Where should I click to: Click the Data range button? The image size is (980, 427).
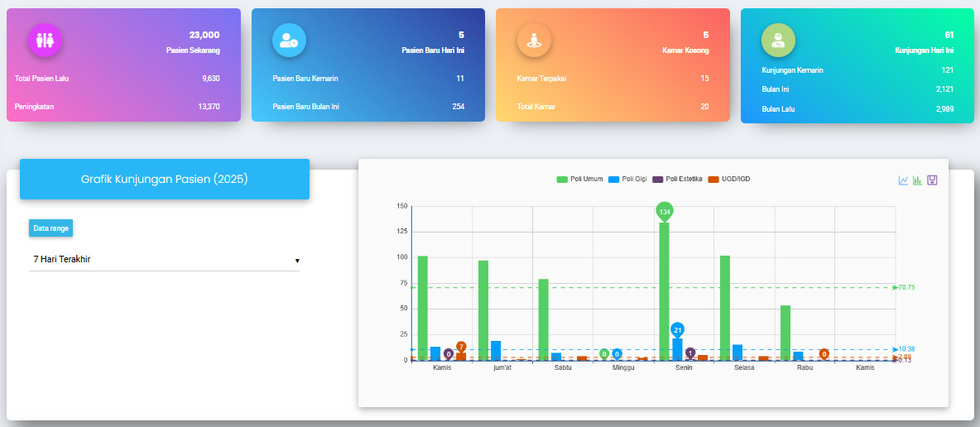coord(50,228)
